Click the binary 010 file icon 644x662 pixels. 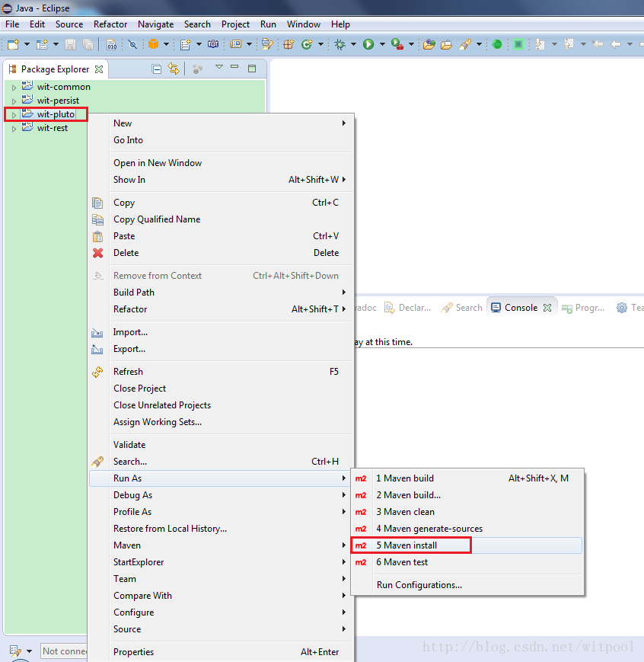click(111, 44)
